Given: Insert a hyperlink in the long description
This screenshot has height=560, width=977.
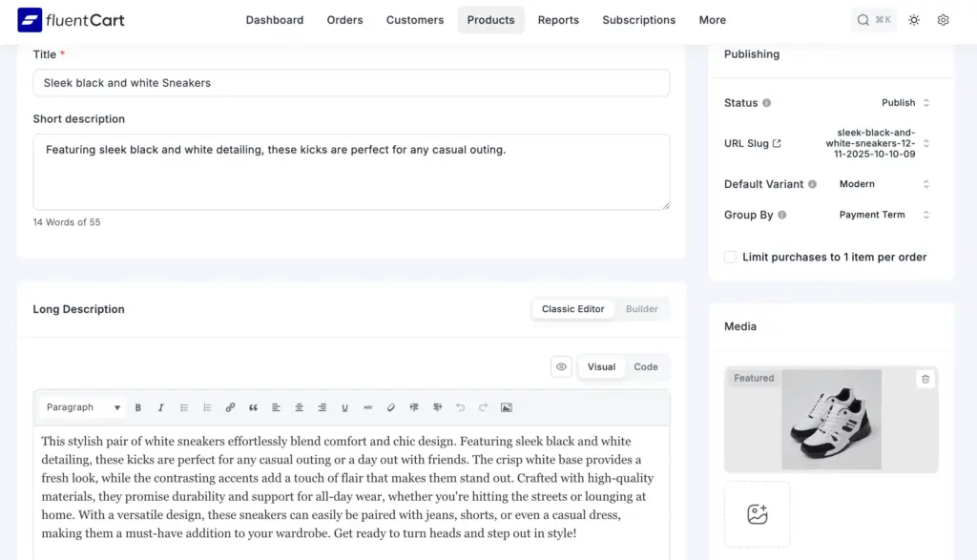Looking at the screenshot, I should click(230, 407).
